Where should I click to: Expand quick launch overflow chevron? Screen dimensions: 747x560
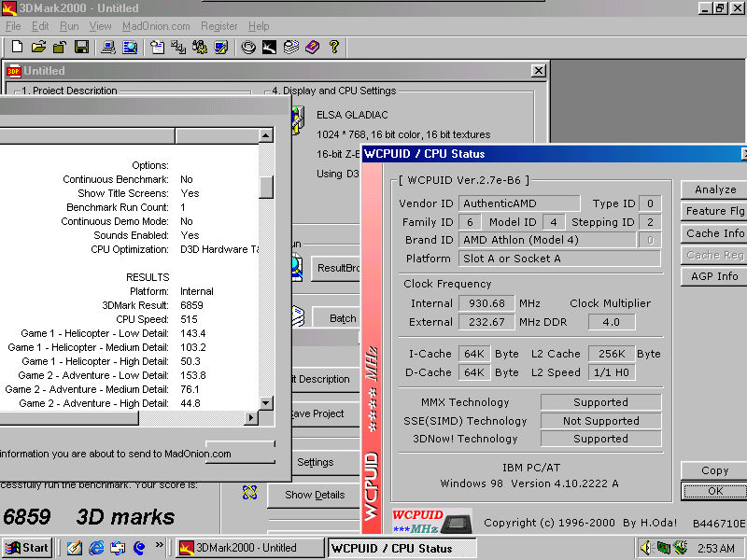[159, 545]
